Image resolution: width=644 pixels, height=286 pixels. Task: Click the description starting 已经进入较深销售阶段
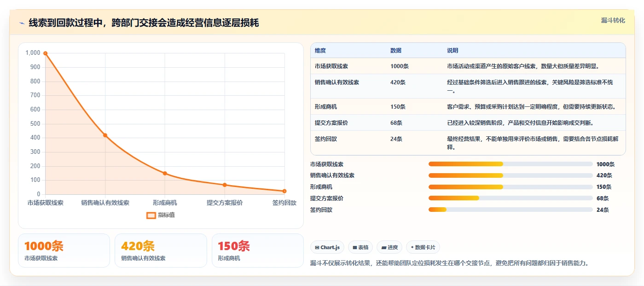coord(520,123)
